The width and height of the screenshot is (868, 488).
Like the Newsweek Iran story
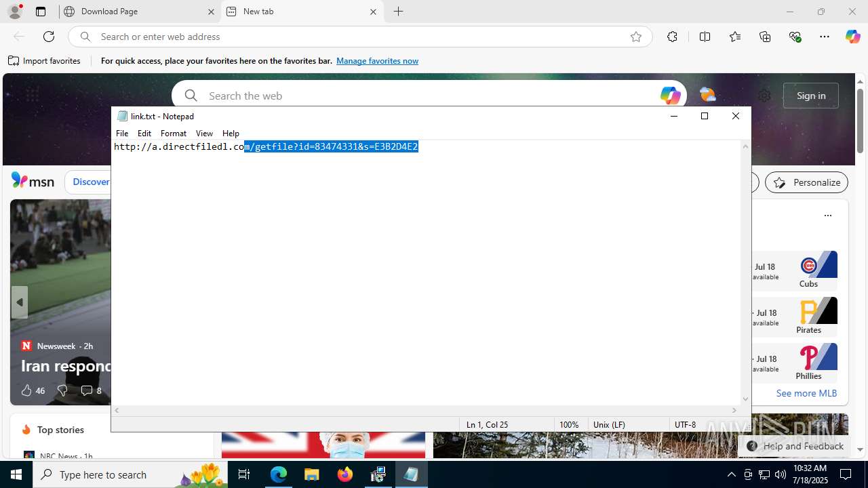32,390
